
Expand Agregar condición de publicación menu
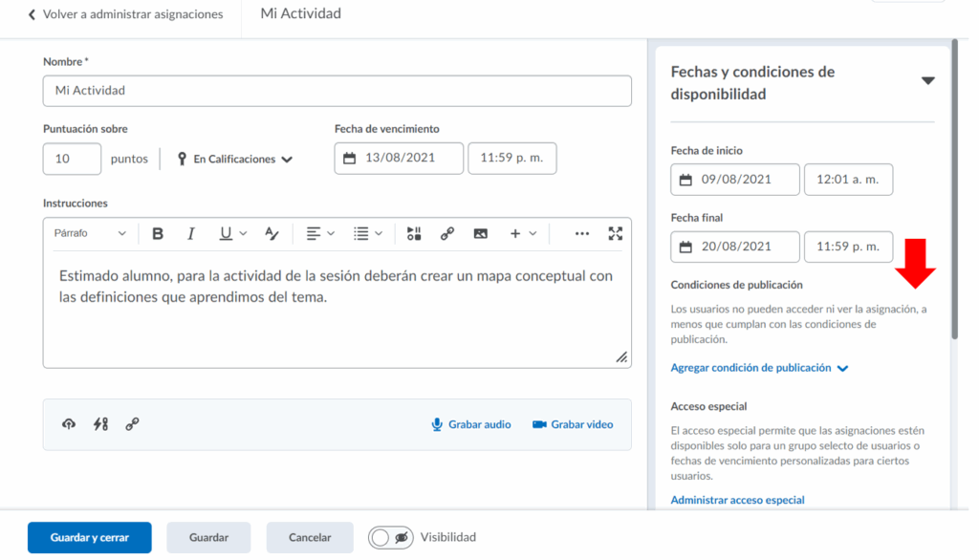[x=759, y=368]
